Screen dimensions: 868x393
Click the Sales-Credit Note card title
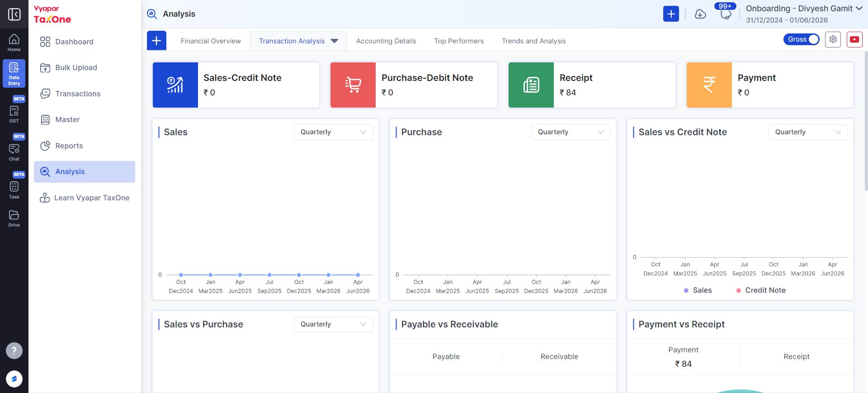click(x=242, y=78)
